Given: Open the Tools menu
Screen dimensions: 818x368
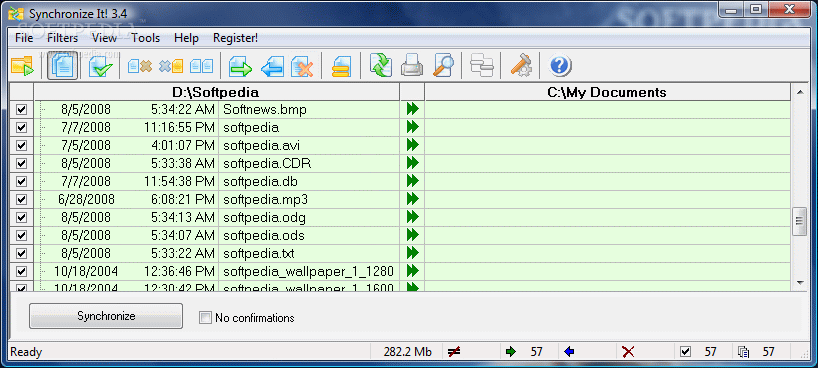Looking at the screenshot, I should point(146,38).
